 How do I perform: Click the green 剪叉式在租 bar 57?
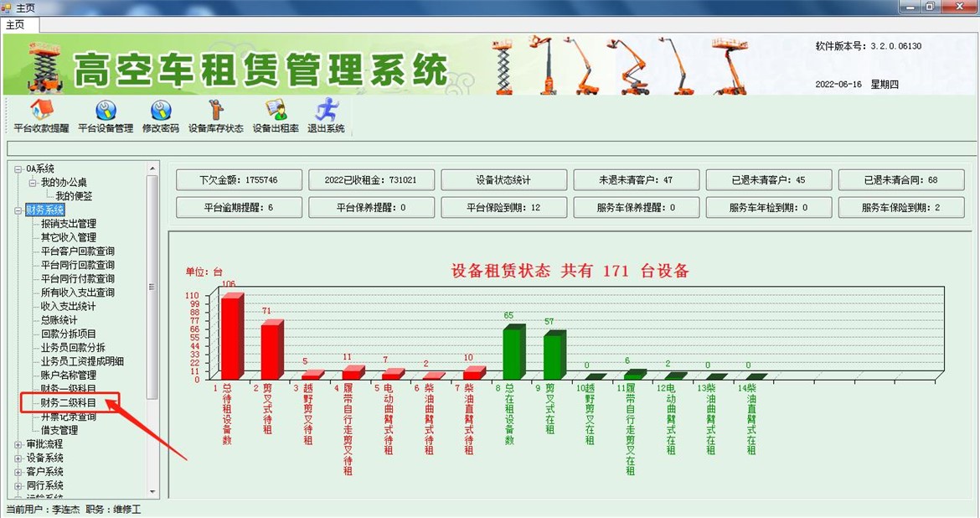[554, 355]
